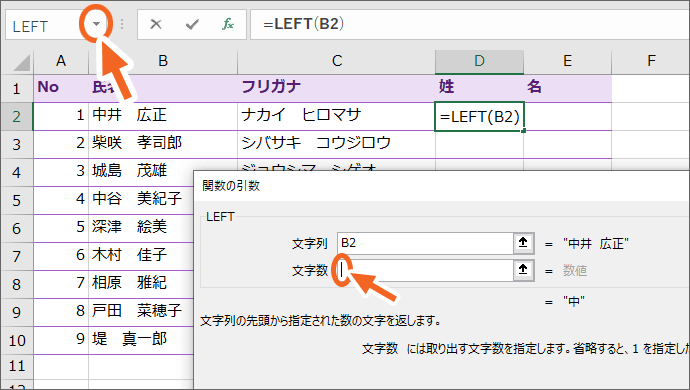
Task: Click cell D2 showing =LEFT(B2)
Action: pos(480,117)
